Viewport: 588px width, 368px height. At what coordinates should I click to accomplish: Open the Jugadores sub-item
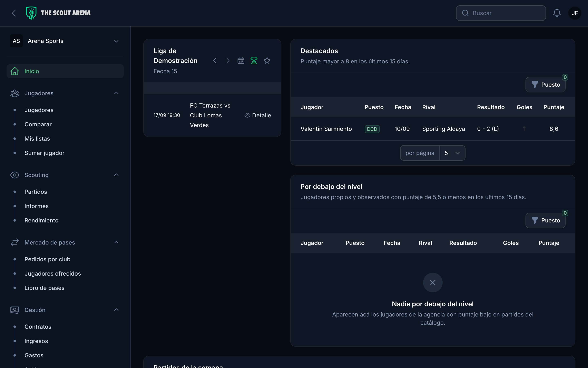[x=39, y=110]
